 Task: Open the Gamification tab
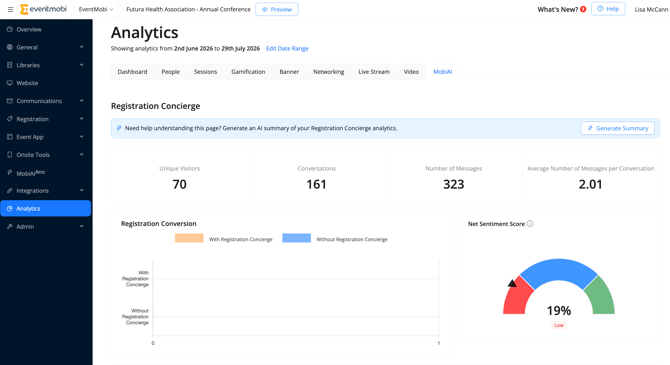(248, 72)
